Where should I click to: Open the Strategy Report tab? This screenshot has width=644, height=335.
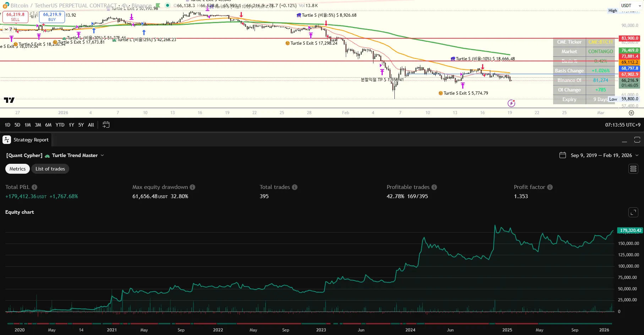click(x=26, y=140)
